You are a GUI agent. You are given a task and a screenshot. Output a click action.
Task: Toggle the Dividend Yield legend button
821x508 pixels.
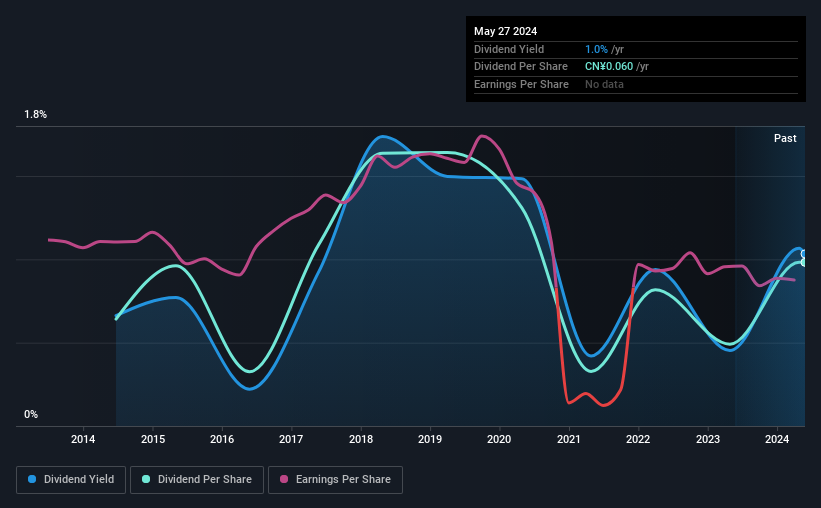click(71, 480)
